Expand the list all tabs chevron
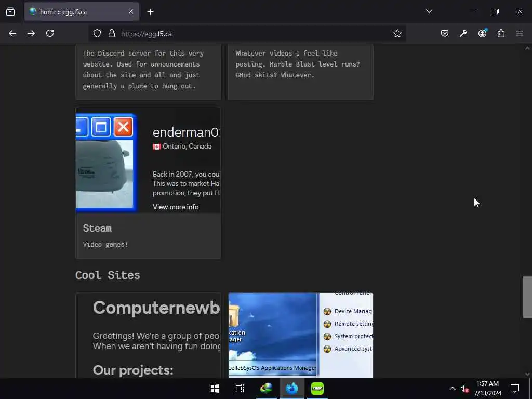The image size is (532, 399). pos(429,11)
